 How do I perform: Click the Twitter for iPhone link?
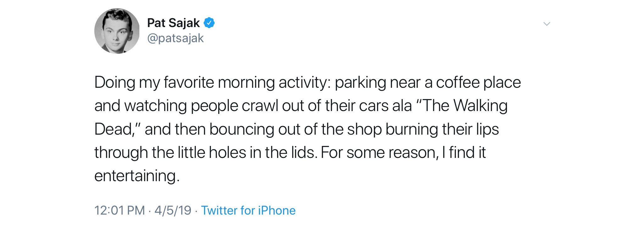point(248,210)
